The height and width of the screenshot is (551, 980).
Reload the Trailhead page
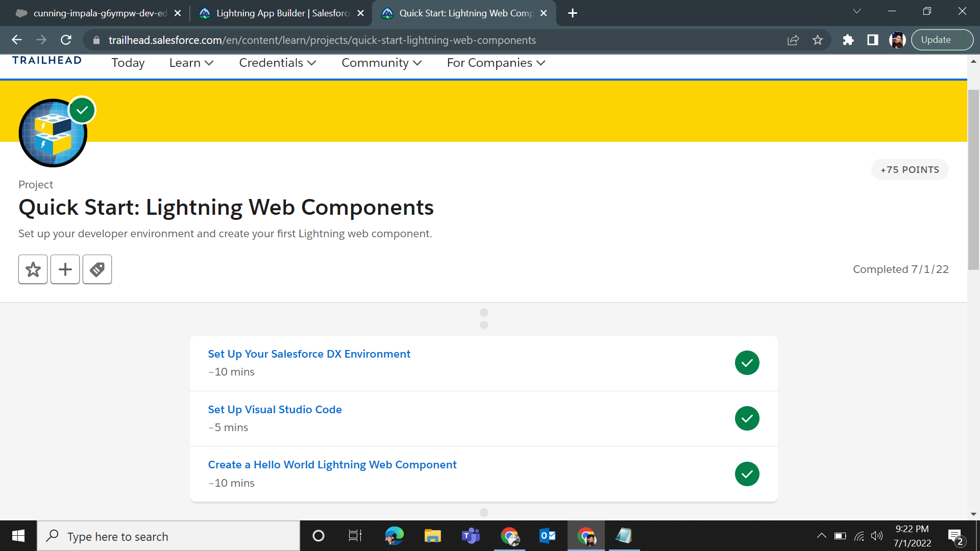[x=66, y=40]
